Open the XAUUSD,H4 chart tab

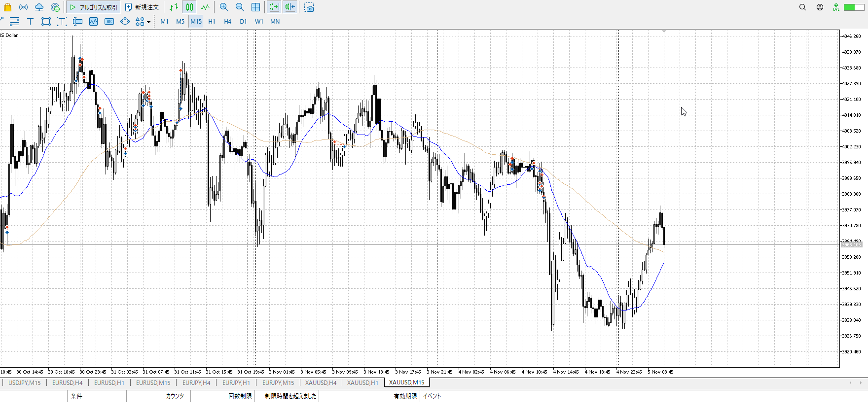tap(321, 382)
